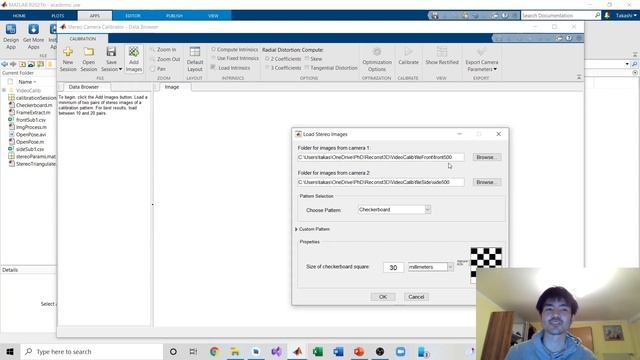Open the Takashi account dropdown

click(x=626, y=16)
